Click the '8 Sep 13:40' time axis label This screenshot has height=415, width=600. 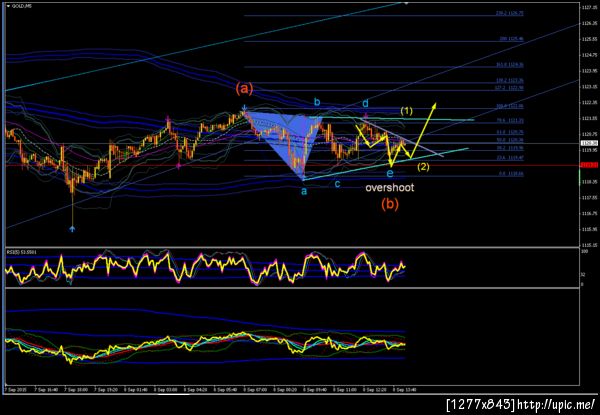click(407, 389)
